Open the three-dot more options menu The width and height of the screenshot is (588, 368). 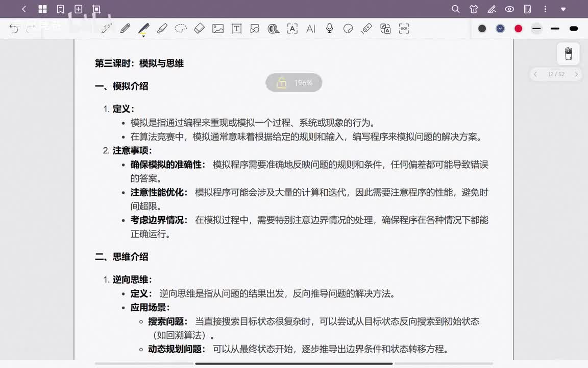click(x=545, y=9)
